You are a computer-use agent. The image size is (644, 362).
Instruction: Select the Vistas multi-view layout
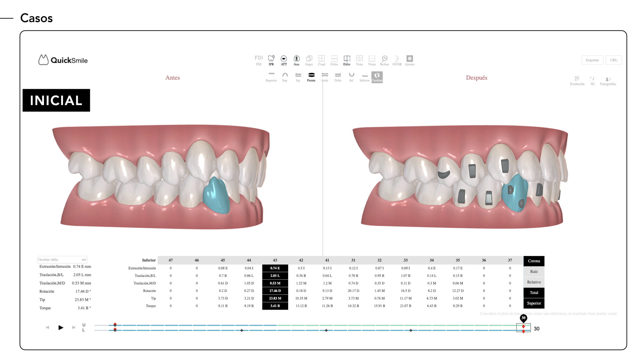(x=372, y=60)
